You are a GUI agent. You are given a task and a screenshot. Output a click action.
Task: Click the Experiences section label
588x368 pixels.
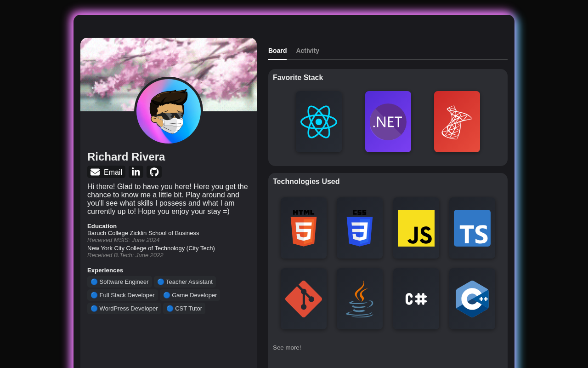point(105,270)
